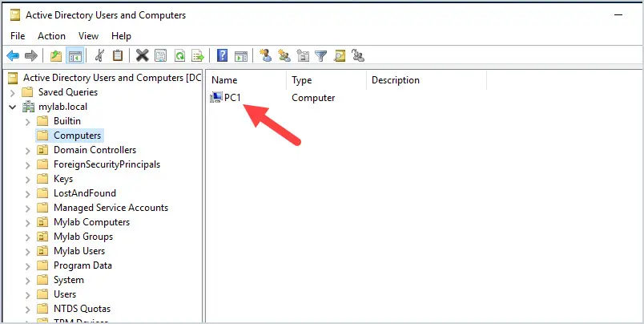Click the Filter funnel toolbar icon
Screen dimensions: 644x324
320,55
